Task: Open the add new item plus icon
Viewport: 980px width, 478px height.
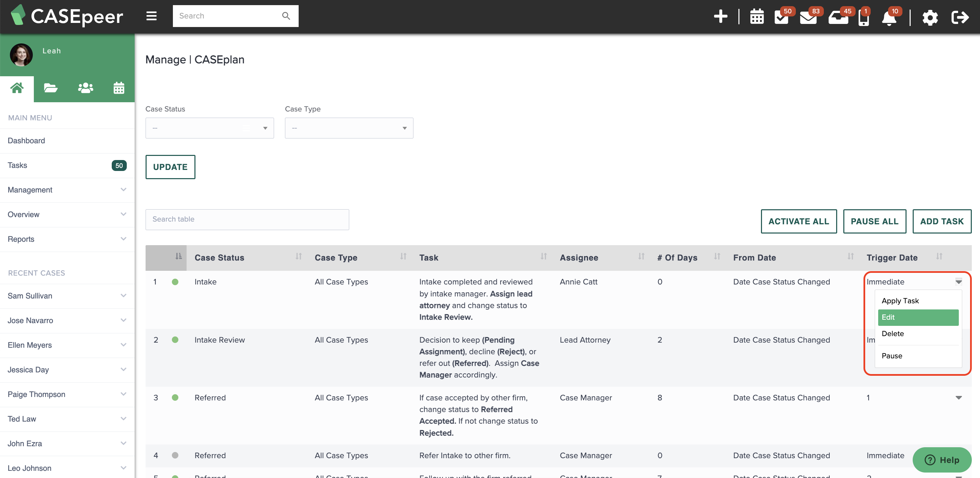Action: [x=721, y=16]
